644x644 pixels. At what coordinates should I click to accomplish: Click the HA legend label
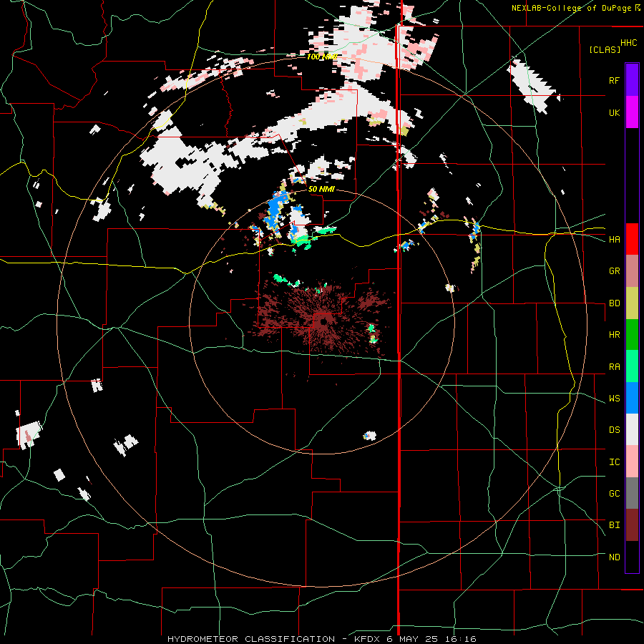(x=615, y=240)
